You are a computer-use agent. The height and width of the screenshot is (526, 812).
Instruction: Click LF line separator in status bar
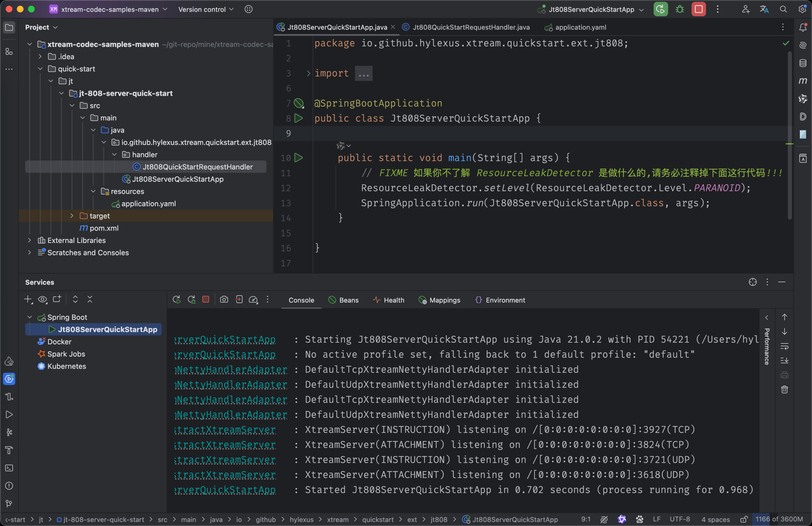657,519
